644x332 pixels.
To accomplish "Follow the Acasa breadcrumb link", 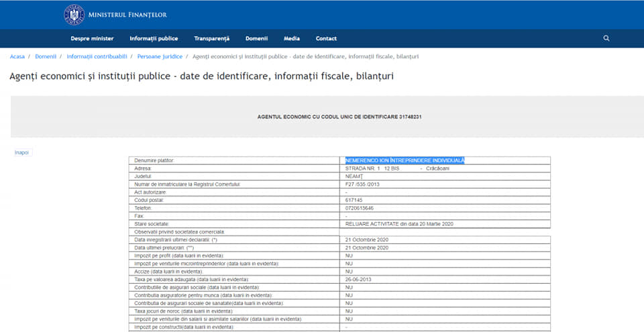I will click(17, 57).
